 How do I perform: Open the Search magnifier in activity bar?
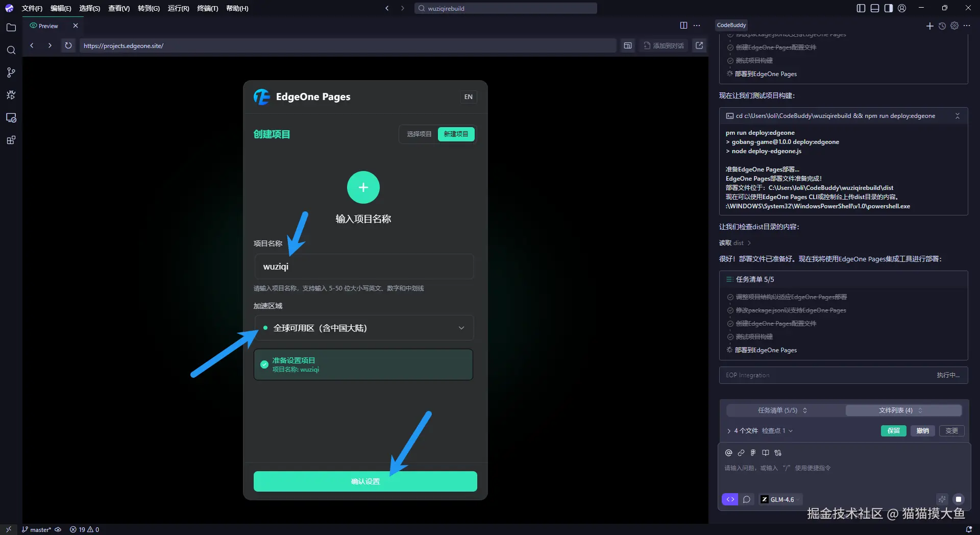click(x=11, y=50)
